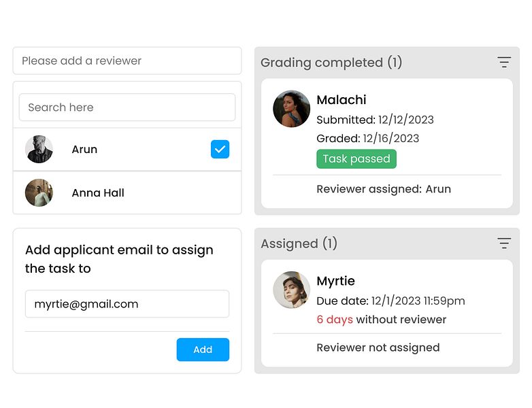Open Malachi's name in the grading card
Viewport: 532px width, 408px height.
(341, 100)
